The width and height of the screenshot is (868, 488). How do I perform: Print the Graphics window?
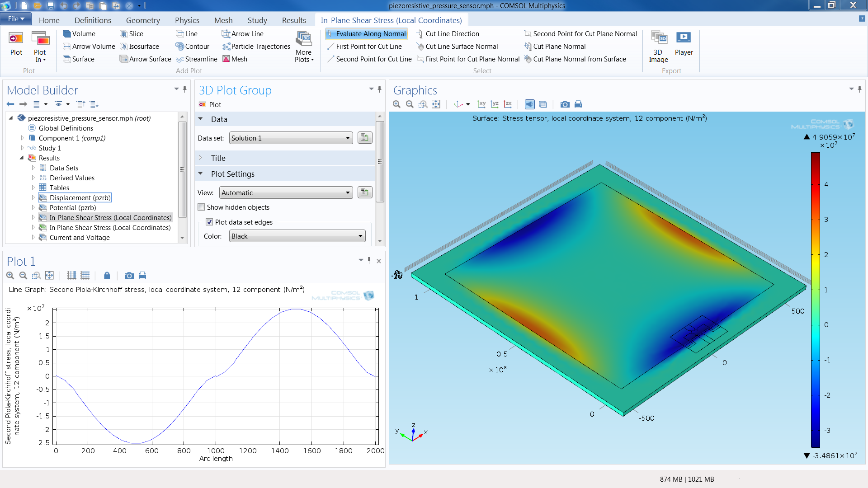coord(578,104)
